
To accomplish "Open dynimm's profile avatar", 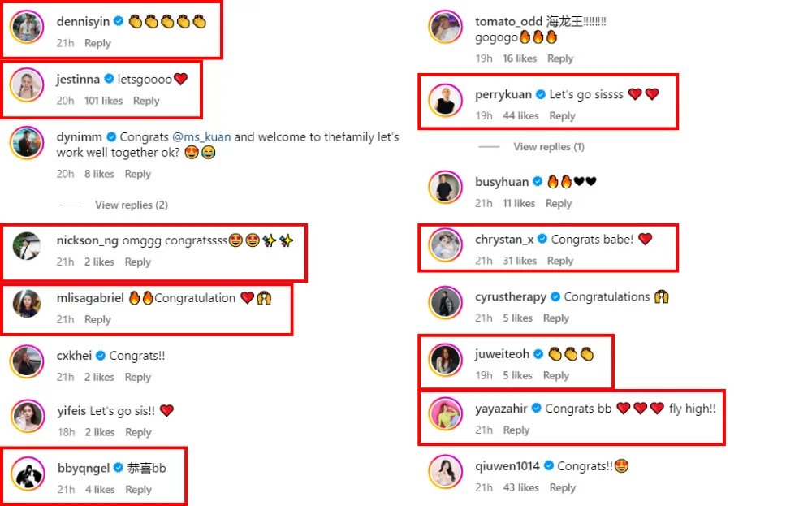I will (x=26, y=143).
